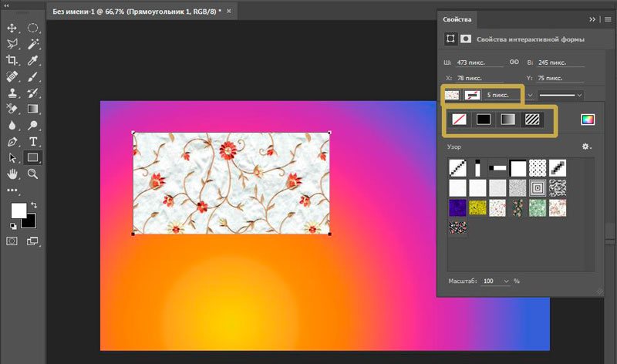617x364 pixels.
Task: Collapse the Свойства panel with double arrows
Action: (x=592, y=19)
